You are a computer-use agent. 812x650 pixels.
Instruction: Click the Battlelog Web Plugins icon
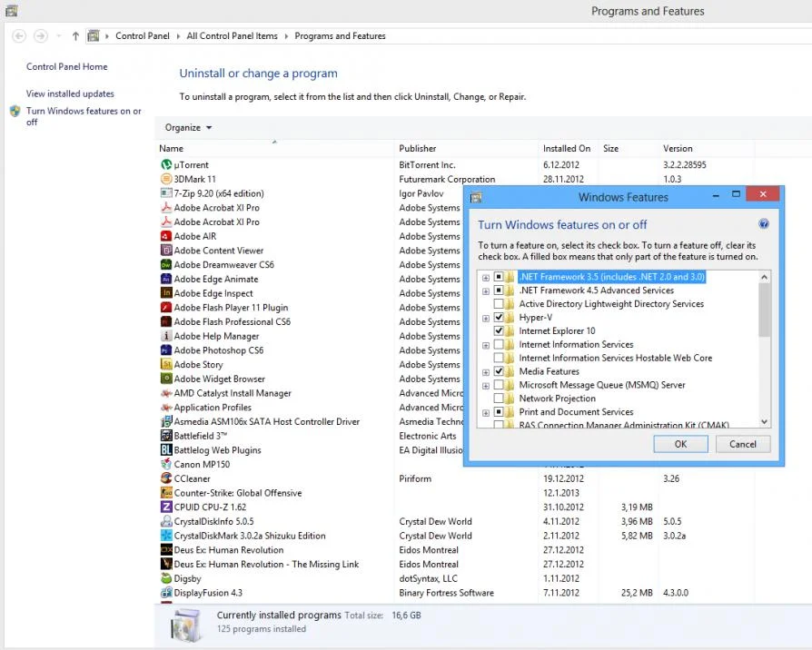[x=166, y=450]
